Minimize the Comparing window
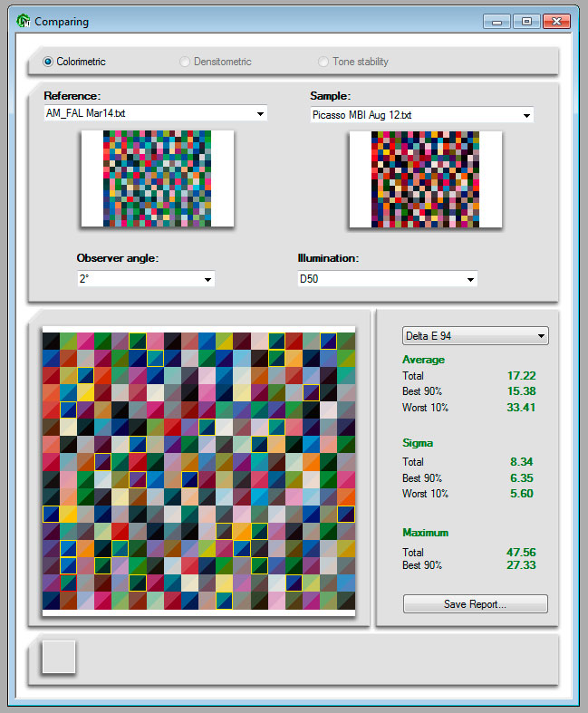 pos(496,20)
